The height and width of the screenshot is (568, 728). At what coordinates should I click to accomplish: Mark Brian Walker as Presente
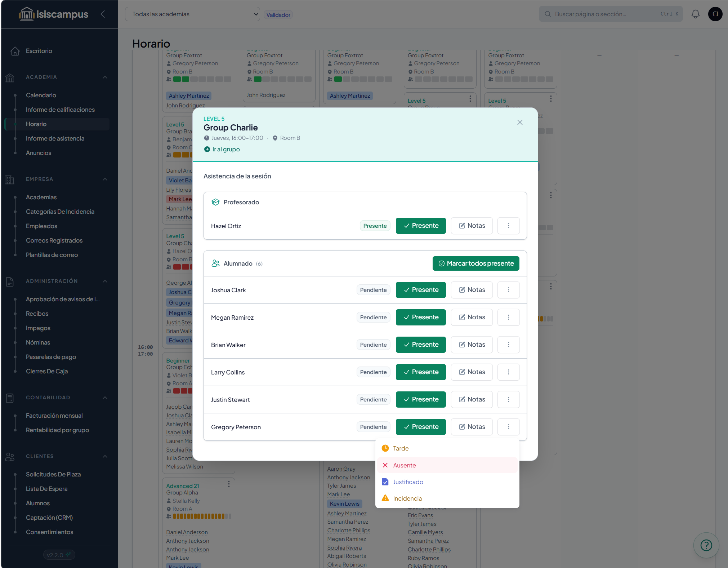421,345
